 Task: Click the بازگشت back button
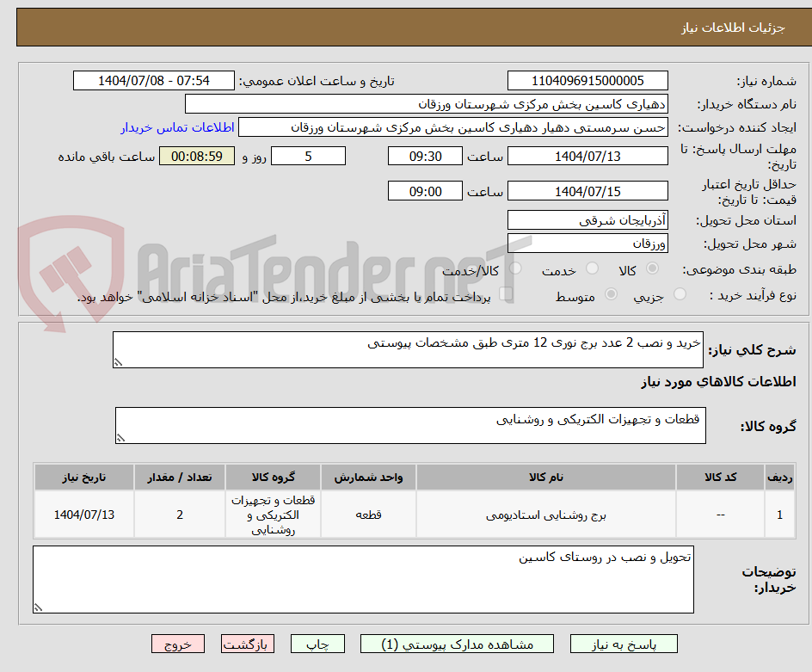248,644
